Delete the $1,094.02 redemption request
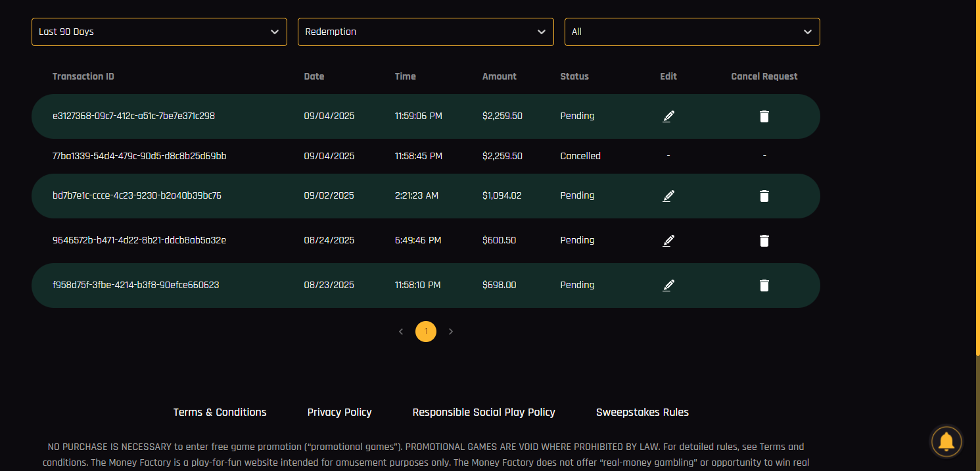 [764, 196]
